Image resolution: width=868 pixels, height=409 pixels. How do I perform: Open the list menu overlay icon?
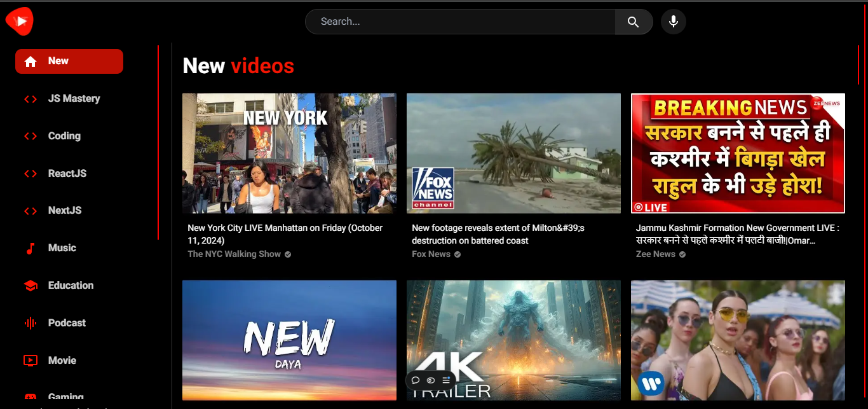click(x=446, y=380)
